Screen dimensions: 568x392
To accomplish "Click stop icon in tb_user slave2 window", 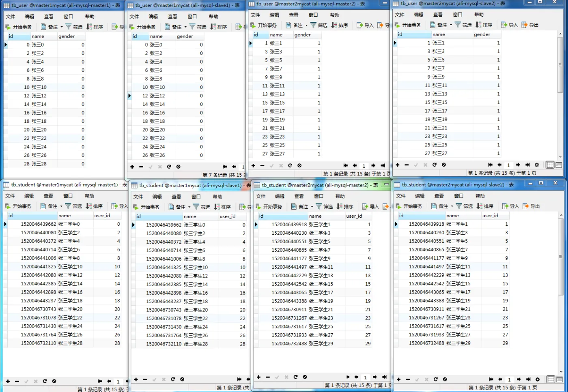I will (x=444, y=165).
